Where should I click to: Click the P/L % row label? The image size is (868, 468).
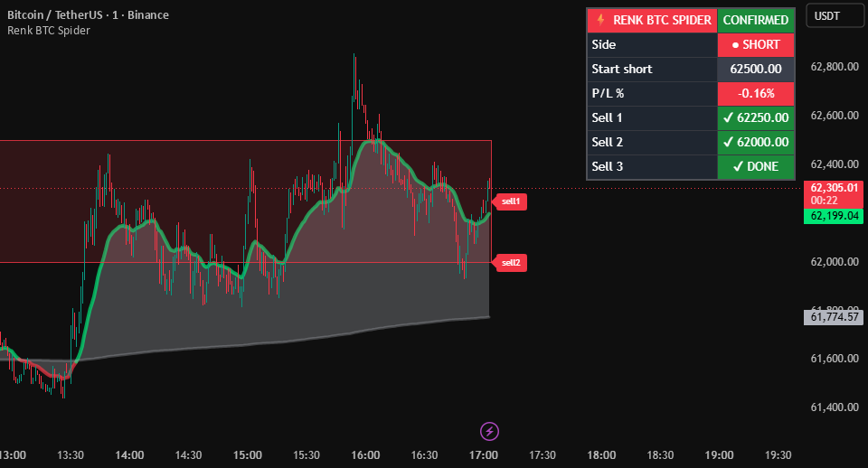608,93
